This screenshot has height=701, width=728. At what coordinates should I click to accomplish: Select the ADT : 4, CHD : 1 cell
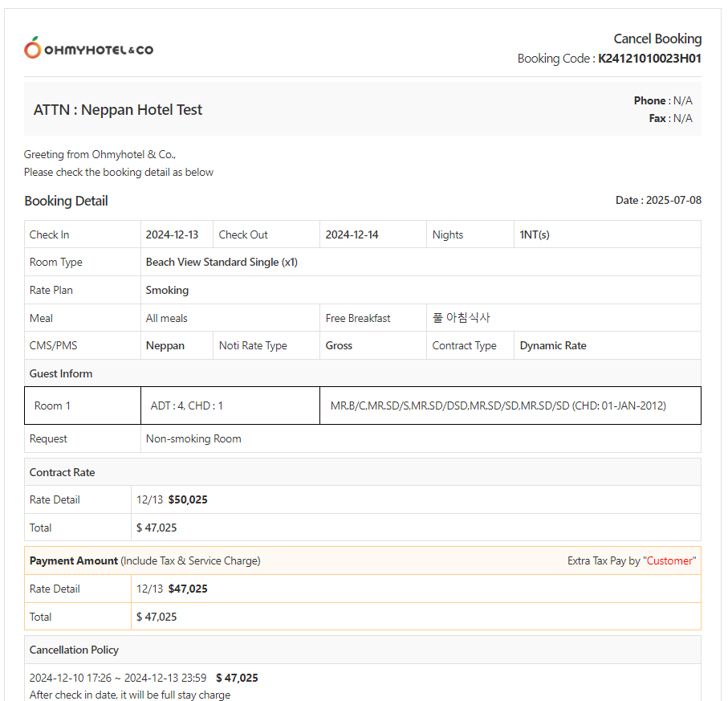tap(187, 406)
